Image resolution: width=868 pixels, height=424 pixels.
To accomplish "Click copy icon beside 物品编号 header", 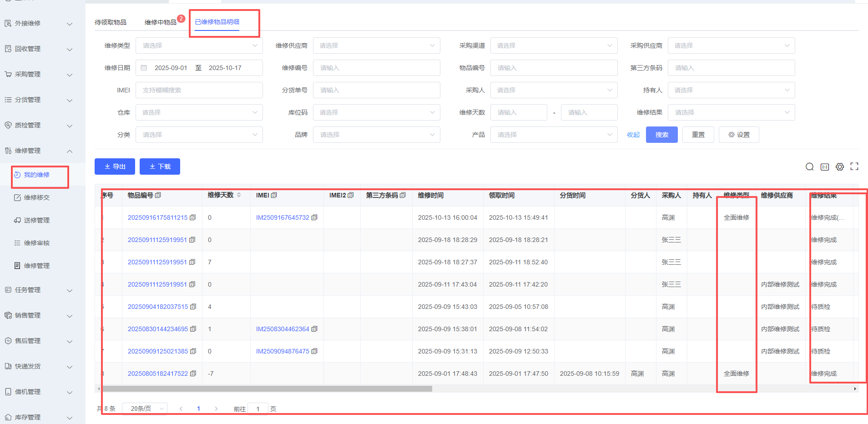I will (158, 195).
